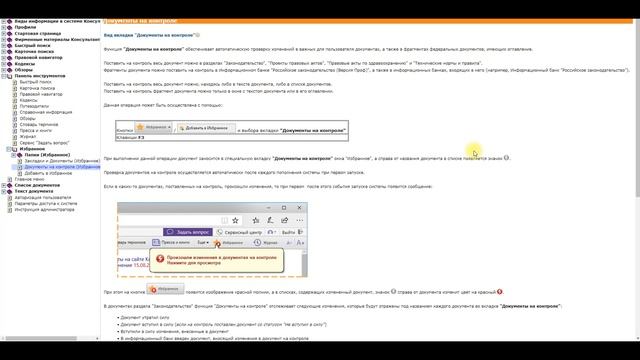Click the notification popup screenshot image

click(x=212, y=240)
